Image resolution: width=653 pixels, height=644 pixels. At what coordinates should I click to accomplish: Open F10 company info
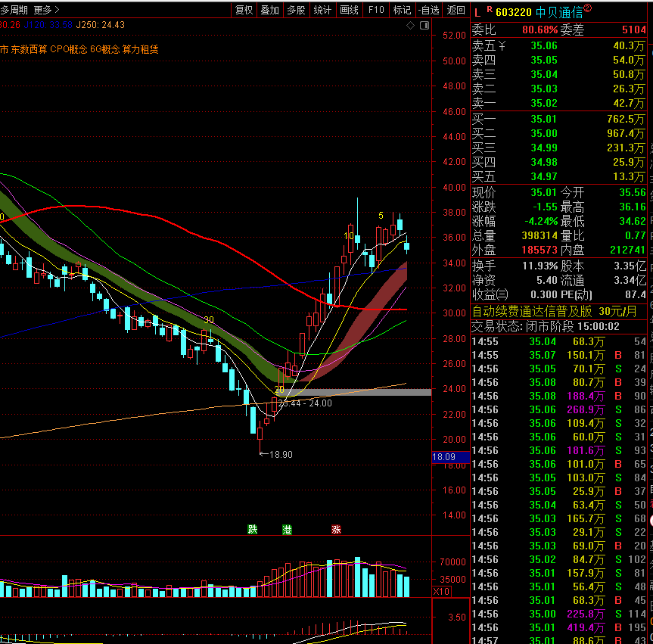(376, 10)
